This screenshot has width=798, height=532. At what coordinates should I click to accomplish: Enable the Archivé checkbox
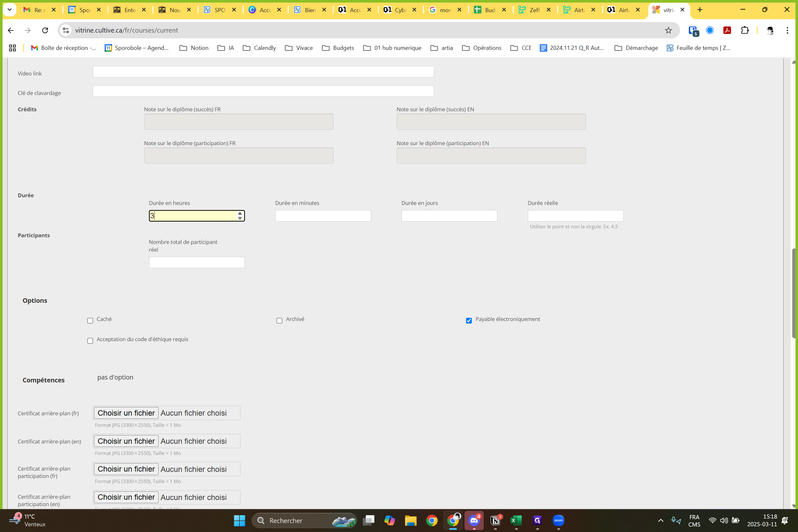[x=279, y=321]
